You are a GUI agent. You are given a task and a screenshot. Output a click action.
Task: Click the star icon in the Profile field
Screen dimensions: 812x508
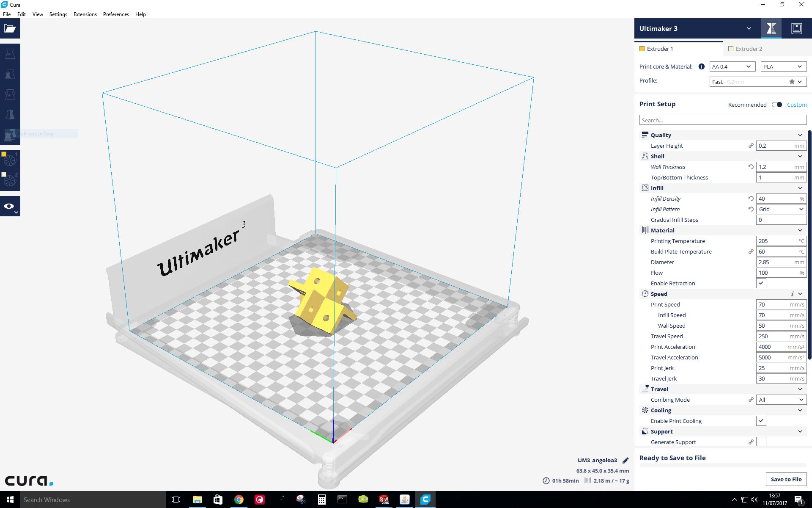pyautogui.click(x=792, y=82)
